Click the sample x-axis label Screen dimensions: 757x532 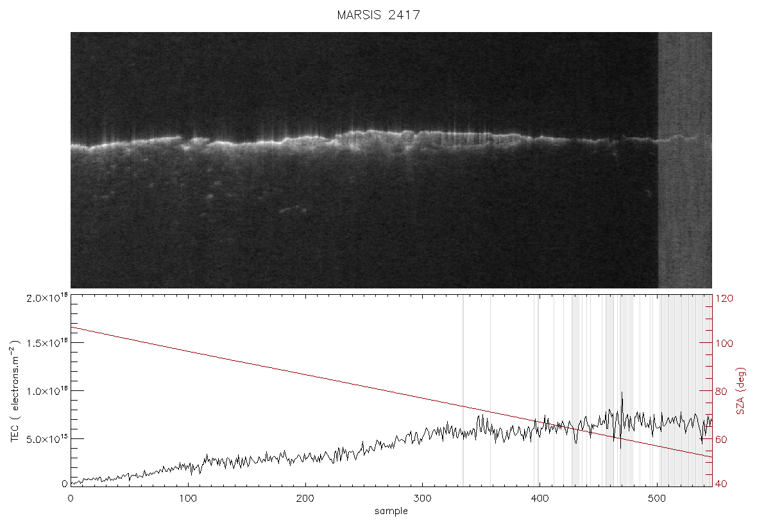(x=391, y=511)
